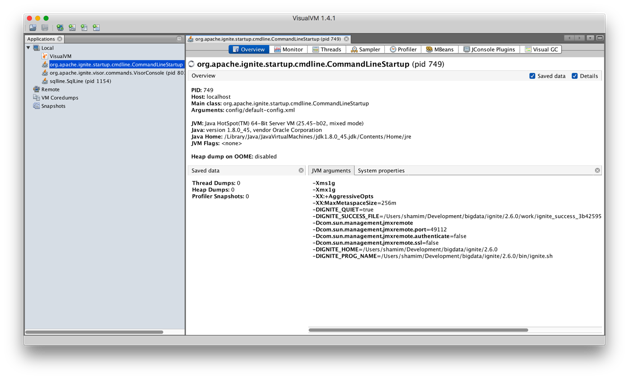
Task: Open the Threads tab
Action: pyautogui.click(x=327, y=49)
